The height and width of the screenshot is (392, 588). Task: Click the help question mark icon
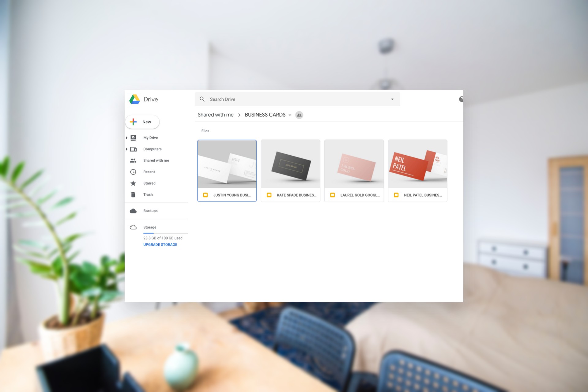[461, 99]
